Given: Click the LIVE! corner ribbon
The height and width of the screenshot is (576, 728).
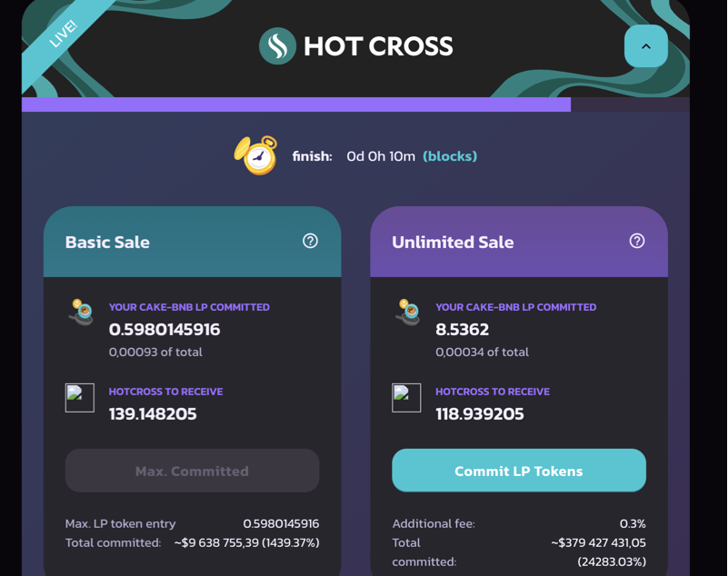Looking at the screenshot, I should (63, 35).
